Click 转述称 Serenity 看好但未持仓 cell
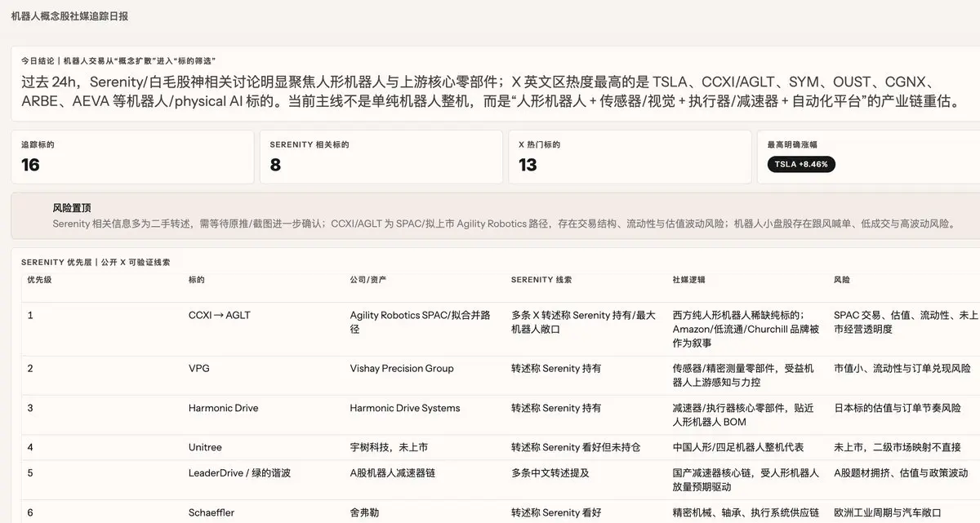Image resolution: width=980 pixels, height=523 pixels. 576,447
